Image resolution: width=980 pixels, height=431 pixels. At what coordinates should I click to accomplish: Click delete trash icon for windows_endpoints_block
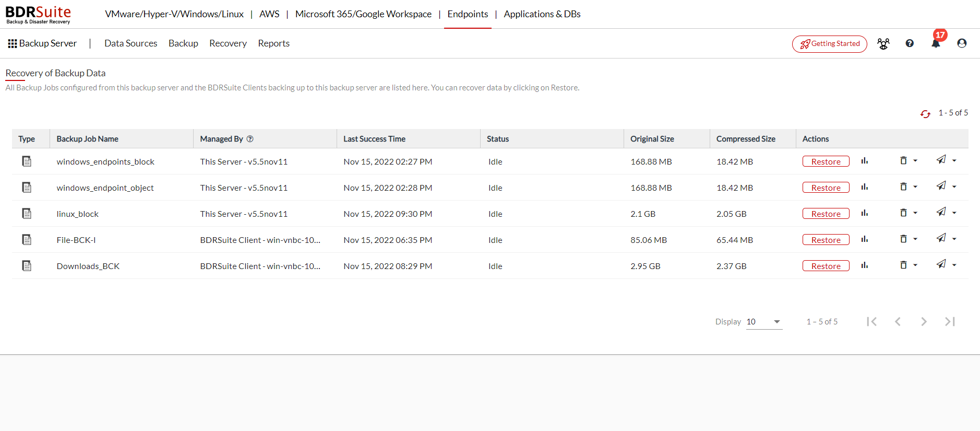(x=903, y=160)
